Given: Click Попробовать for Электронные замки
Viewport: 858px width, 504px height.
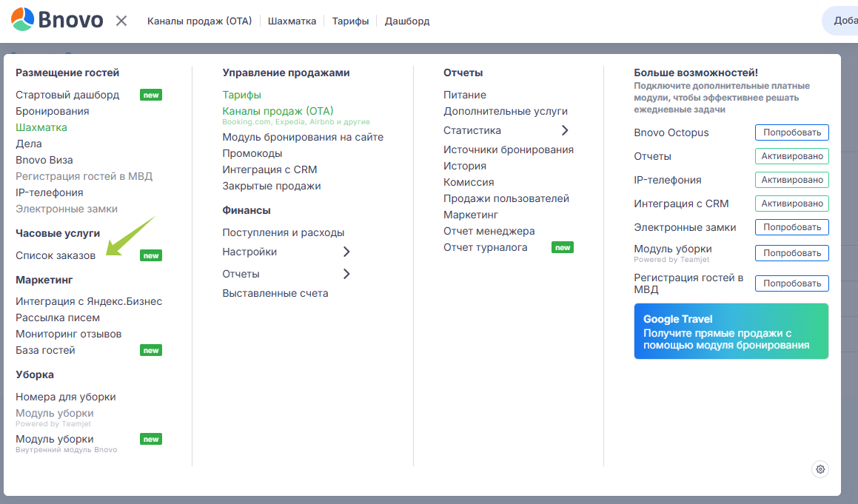Looking at the screenshot, I should [x=792, y=227].
